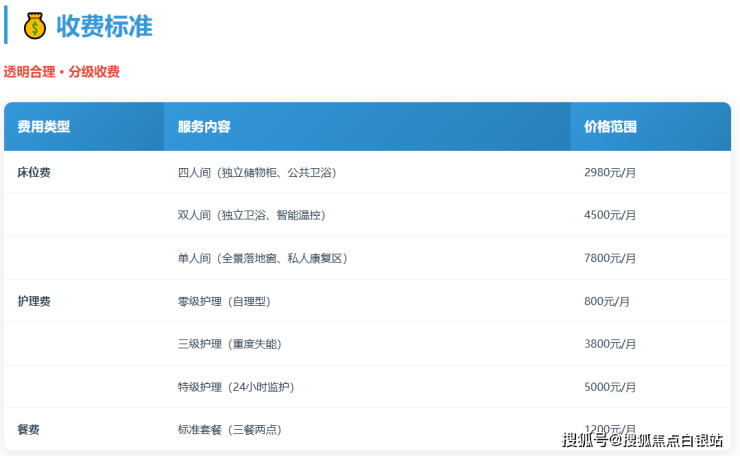Click the 零级护理 (自理型) entry

(224, 301)
